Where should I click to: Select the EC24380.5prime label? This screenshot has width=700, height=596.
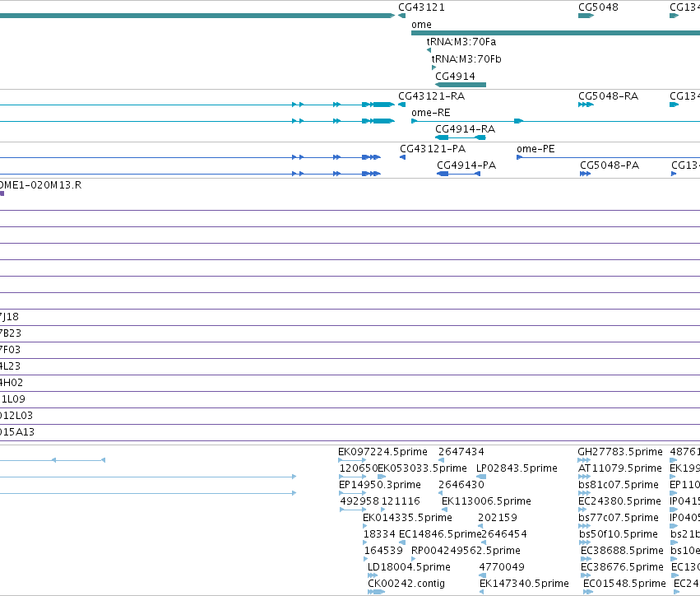point(619,501)
